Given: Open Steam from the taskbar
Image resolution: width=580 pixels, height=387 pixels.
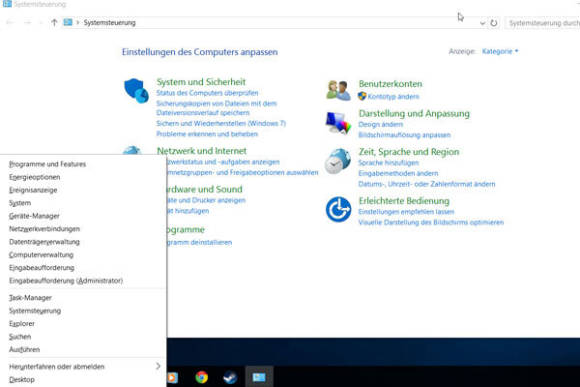Looking at the screenshot, I should (x=230, y=377).
